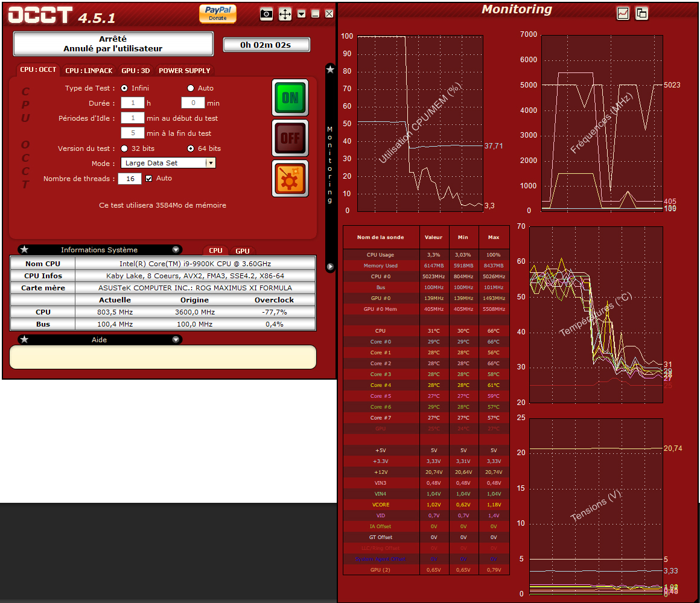
Task: Click the monitoring graph view icon
Action: click(623, 13)
